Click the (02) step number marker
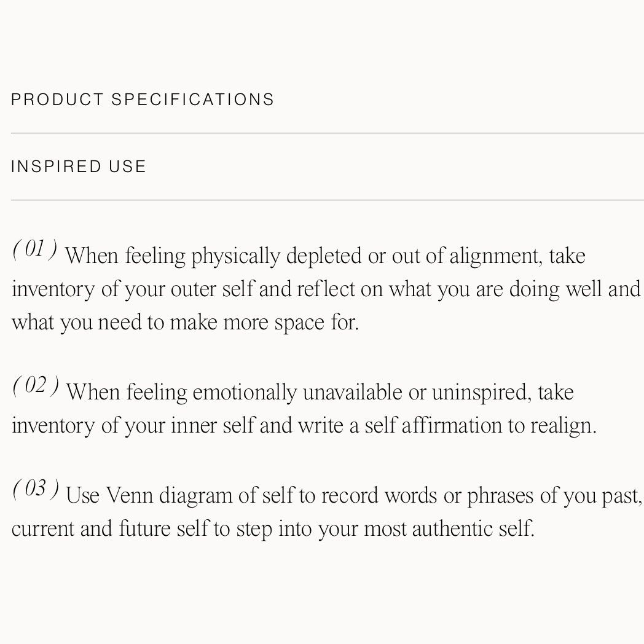 (36, 387)
